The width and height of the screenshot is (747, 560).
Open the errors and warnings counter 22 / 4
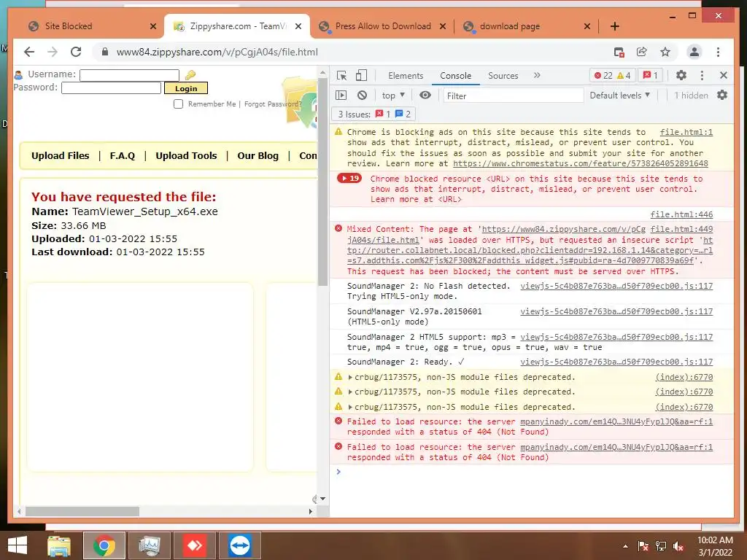point(612,75)
